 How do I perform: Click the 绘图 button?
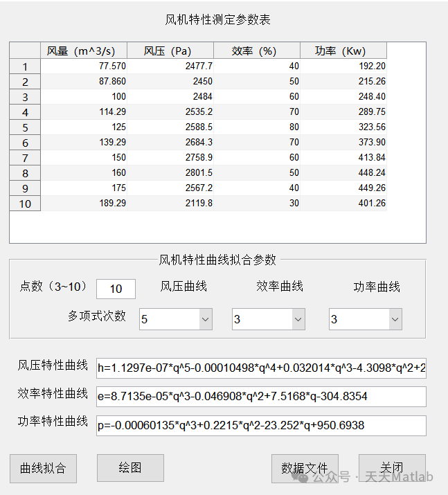[x=130, y=468]
